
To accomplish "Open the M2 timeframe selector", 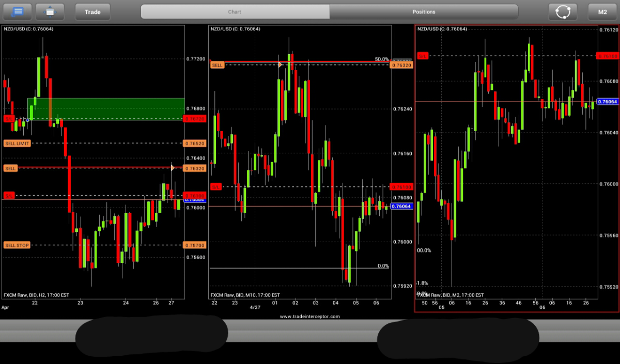I will (602, 11).
